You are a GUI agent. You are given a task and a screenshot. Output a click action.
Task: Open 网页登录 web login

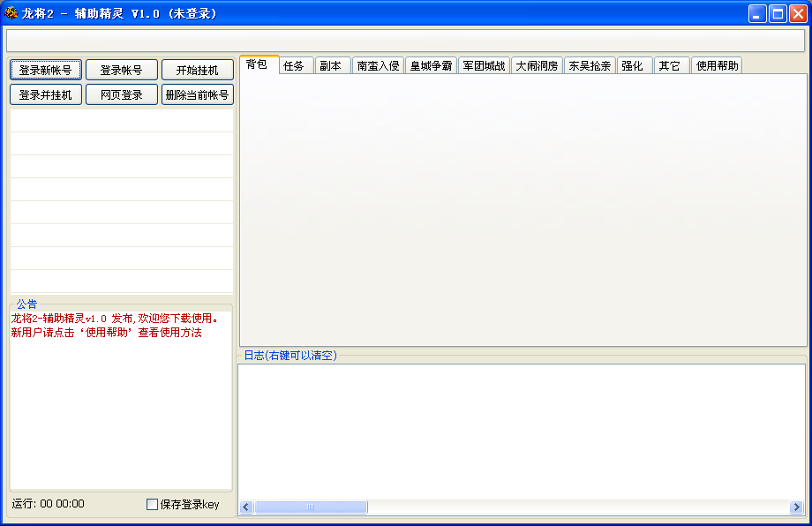click(x=122, y=94)
